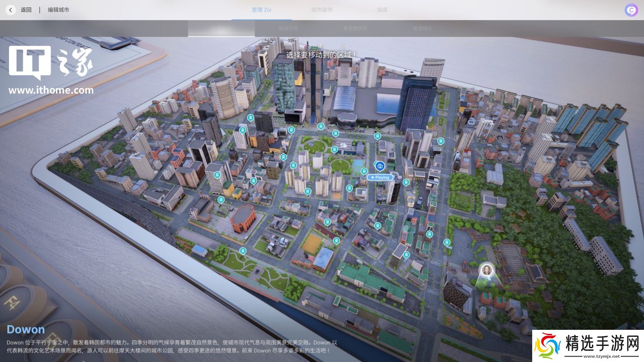644x362 pixels.
Task: Click the 返回 back label
Action: point(26,10)
